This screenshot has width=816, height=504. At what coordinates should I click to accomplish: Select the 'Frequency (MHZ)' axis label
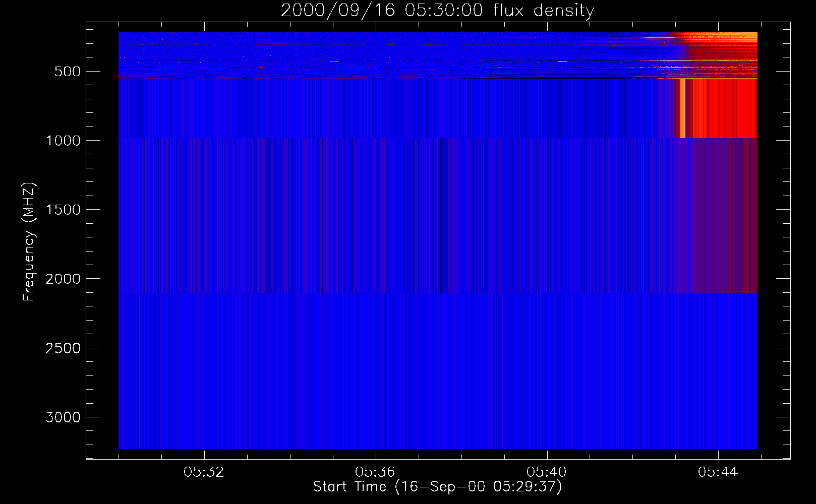pos(29,242)
